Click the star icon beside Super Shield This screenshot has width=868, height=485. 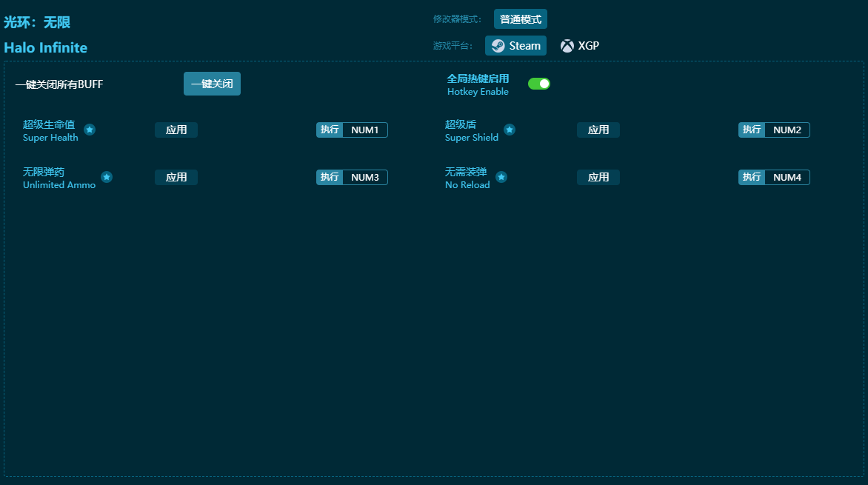(x=510, y=130)
